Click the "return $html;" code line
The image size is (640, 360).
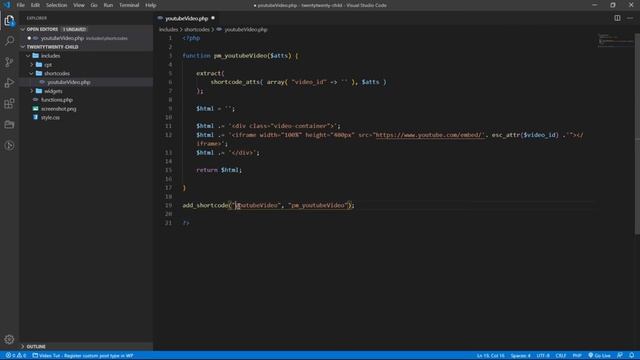pyautogui.click(x=219, y=170)
